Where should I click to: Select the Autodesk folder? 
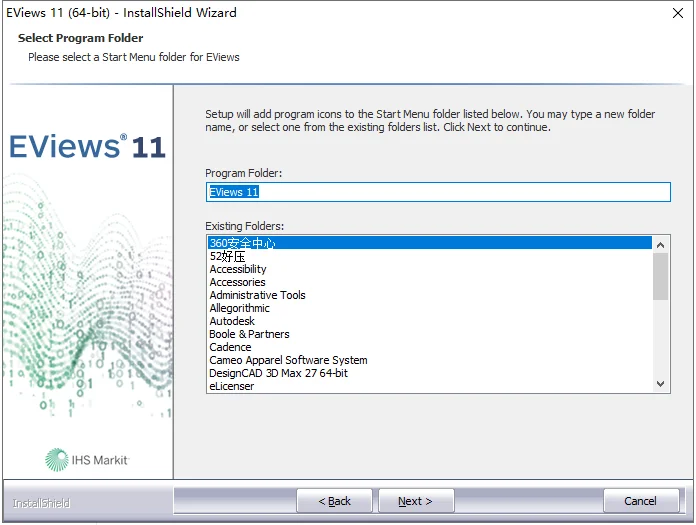click(232, 321)
